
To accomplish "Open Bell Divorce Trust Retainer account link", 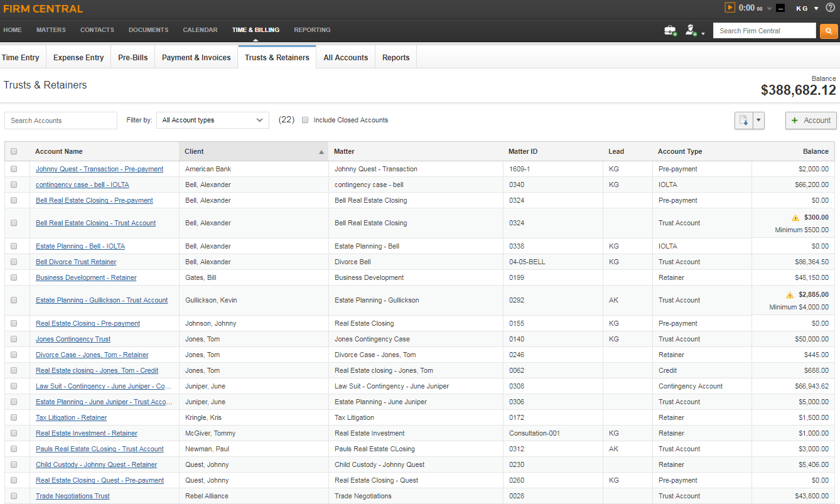I will (x=76, y=262).
